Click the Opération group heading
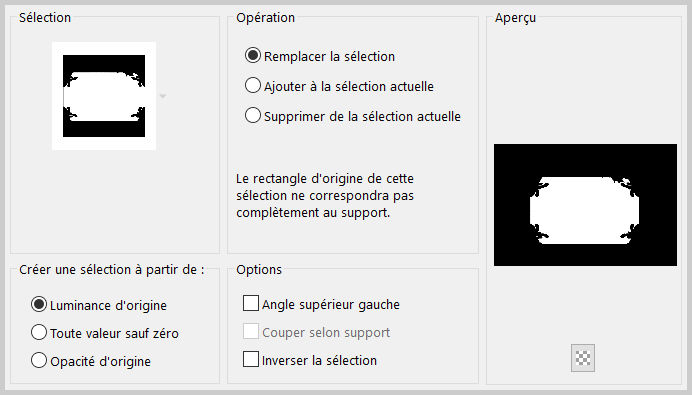692x395 pixels. click(265, 18)
